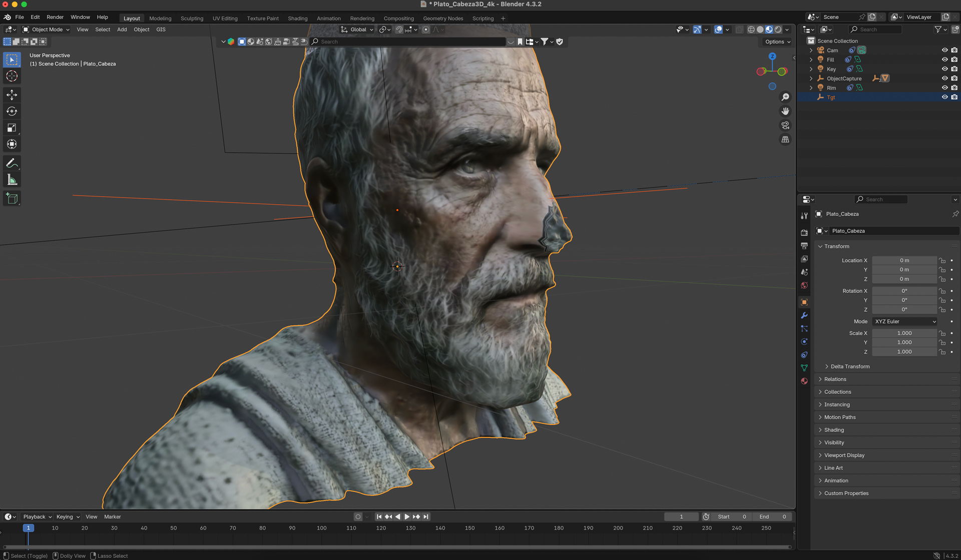
Task: Disable render for Tgt object
Action: pos(954,97)
